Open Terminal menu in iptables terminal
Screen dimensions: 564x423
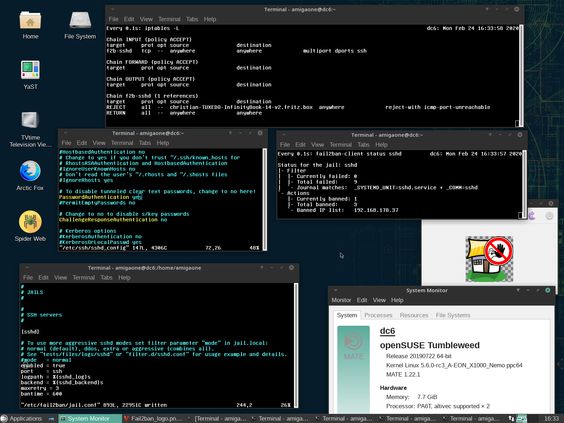click(x=169, y=19)
